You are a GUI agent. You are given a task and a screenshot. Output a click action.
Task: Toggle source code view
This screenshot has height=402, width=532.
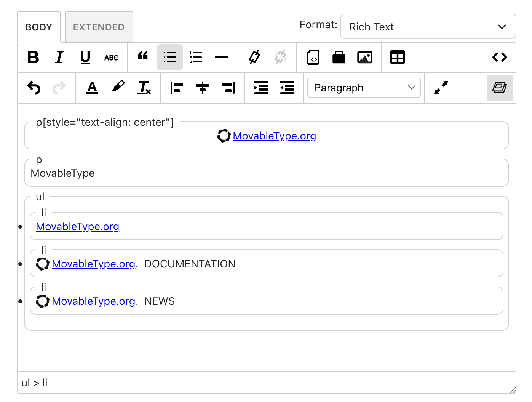(499, 58)
